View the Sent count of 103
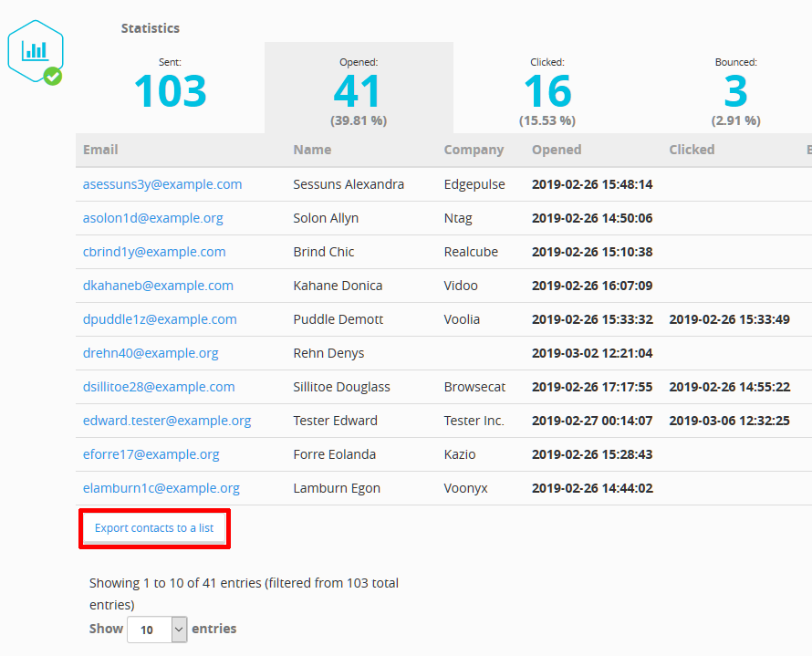This screenshot has height=656, width=812. 170,90
